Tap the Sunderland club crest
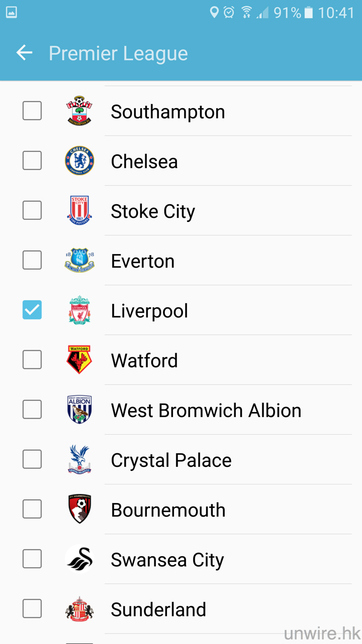The image size is (362, 644). point(79,609)
